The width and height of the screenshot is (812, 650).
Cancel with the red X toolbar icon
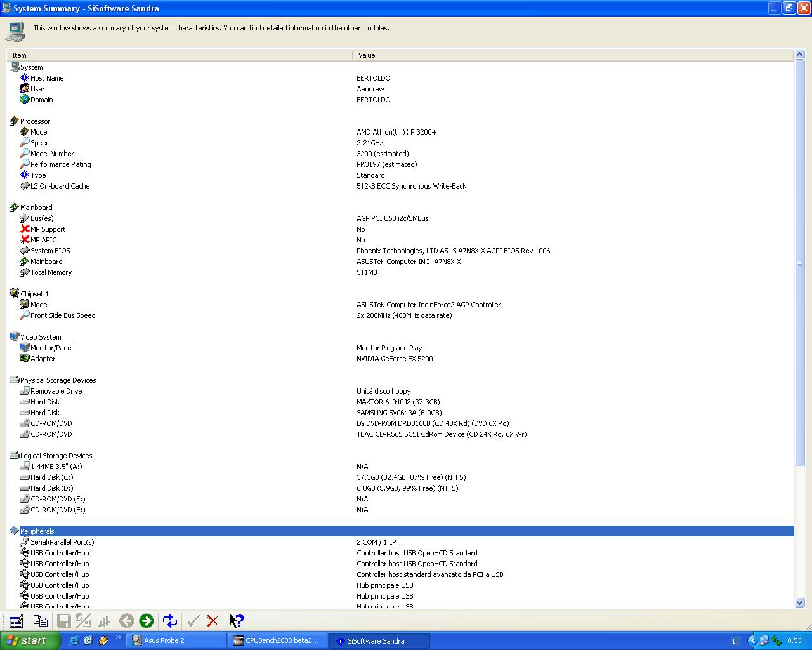[213, 621]
